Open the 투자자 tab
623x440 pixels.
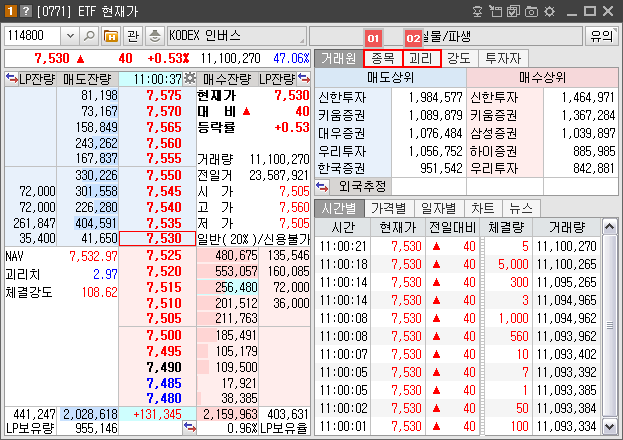pos(501,58)
